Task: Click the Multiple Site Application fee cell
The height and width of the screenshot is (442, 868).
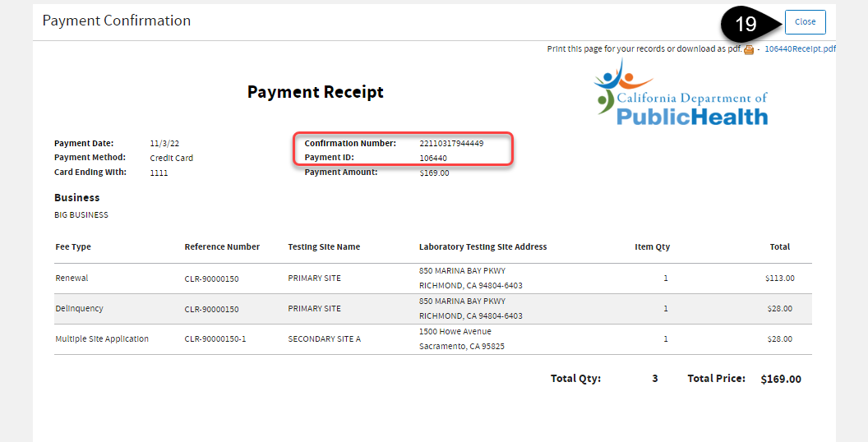Action: coord(102,339)
